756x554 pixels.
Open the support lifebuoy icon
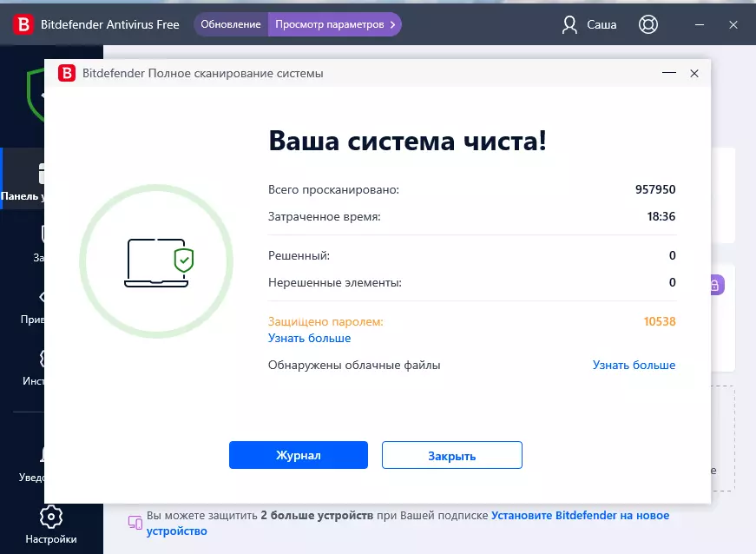click(648, 24)
